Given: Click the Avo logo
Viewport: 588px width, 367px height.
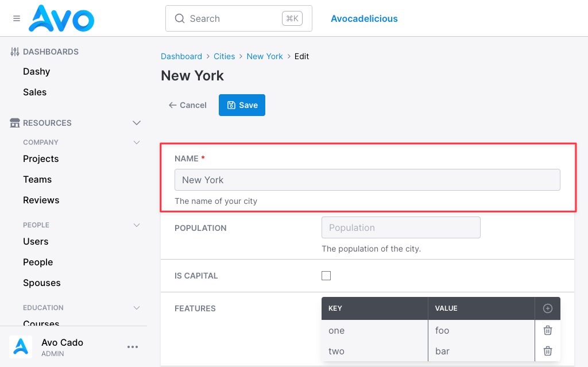Looking at the screenshot, I should [61, 18].
